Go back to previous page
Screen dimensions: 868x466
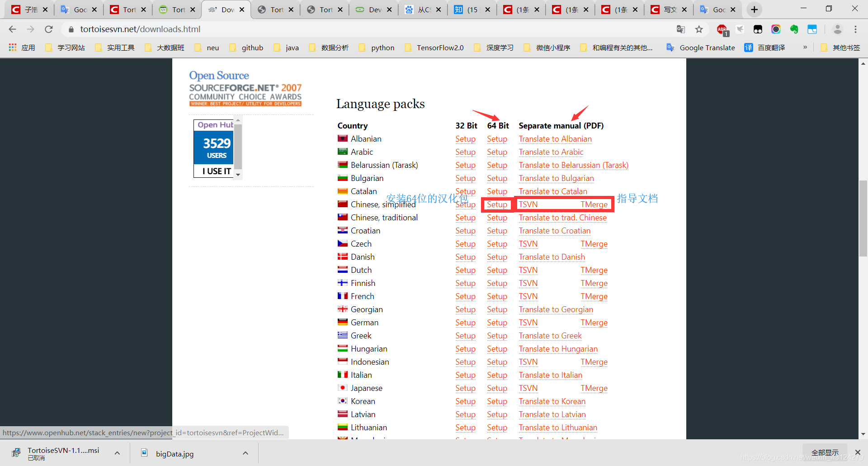(x=12, y=29)
